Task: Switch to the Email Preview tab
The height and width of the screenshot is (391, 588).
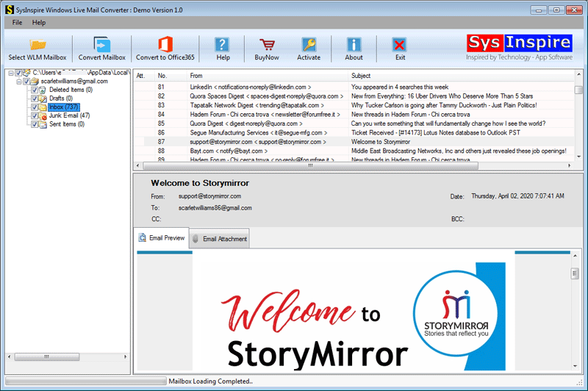Action: tap(161, 237)
